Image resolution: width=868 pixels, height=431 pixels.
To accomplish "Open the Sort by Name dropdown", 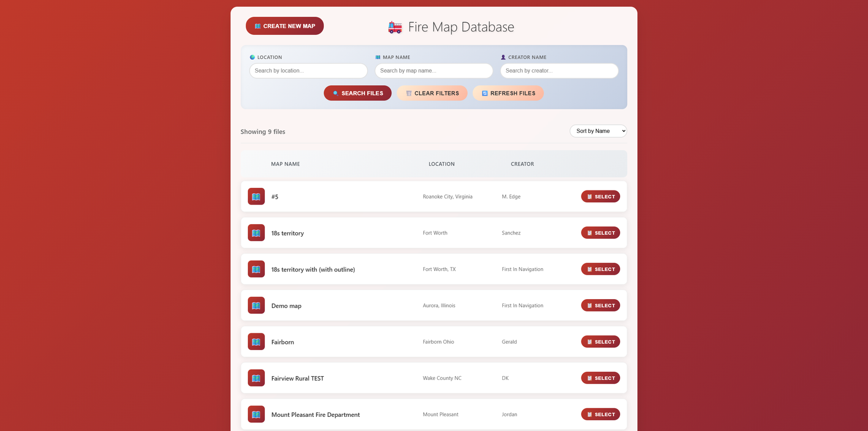I will (x=598, y=131).
